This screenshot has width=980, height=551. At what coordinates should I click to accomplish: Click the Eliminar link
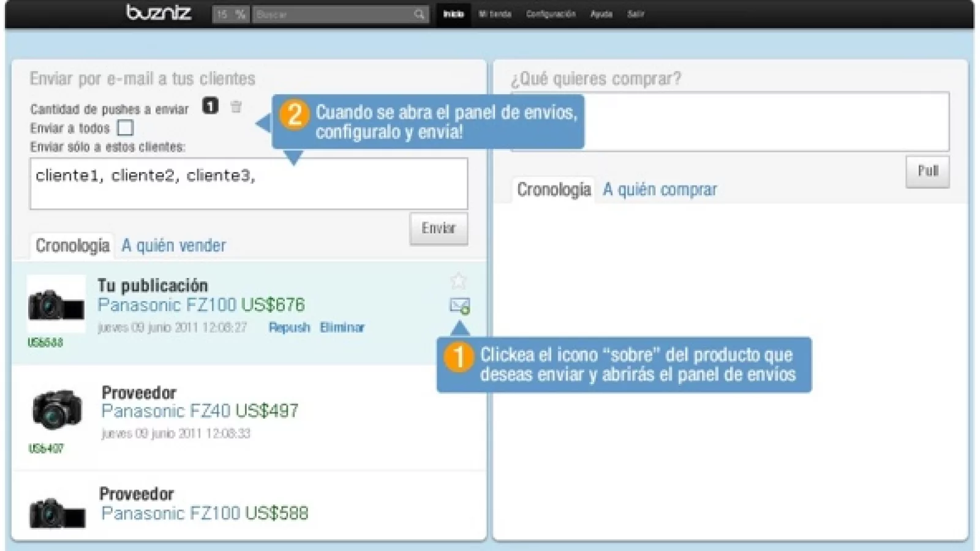point(342,328)
